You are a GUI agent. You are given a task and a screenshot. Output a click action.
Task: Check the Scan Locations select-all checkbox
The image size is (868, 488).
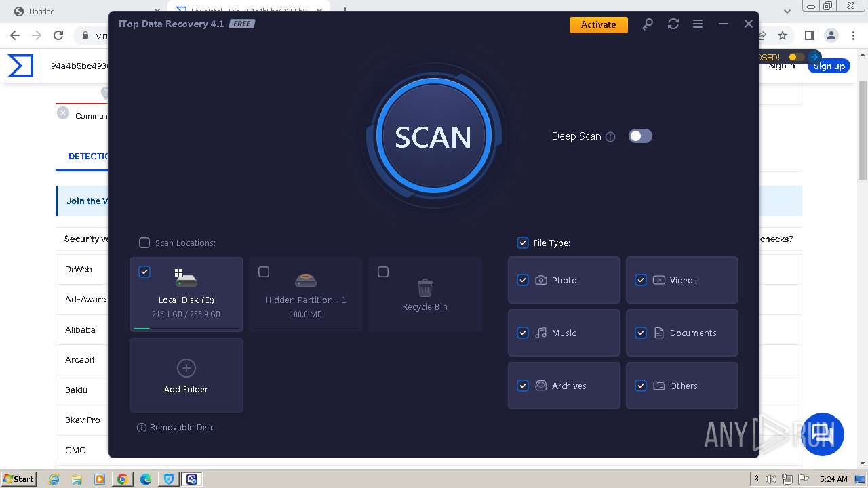point(144,243)
